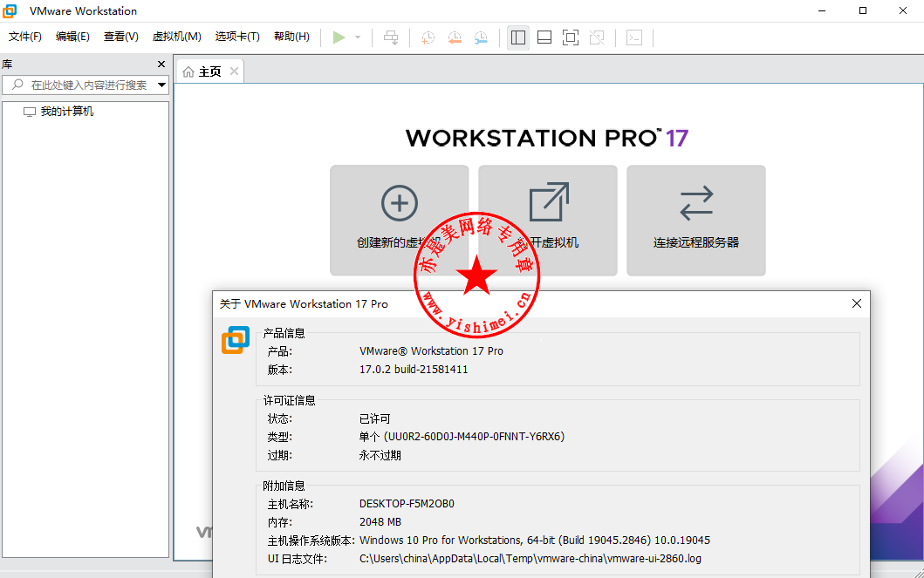Click the Take Snapshot toolbar icon

428,37
